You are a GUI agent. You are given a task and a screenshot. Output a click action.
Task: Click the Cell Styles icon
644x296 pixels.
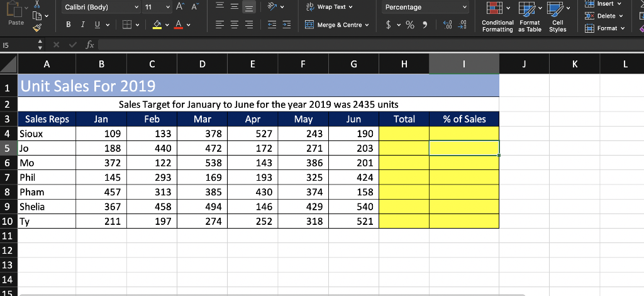click(x=555, y=9)
